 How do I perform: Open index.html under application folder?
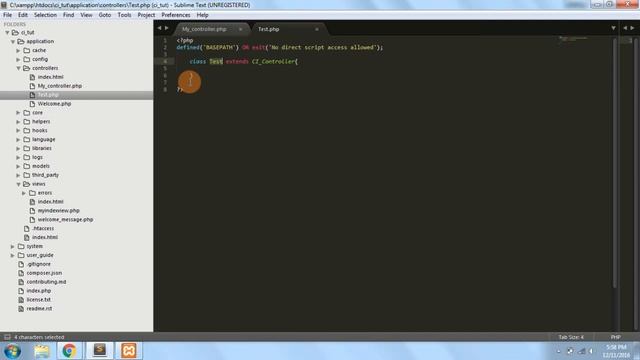45,238
